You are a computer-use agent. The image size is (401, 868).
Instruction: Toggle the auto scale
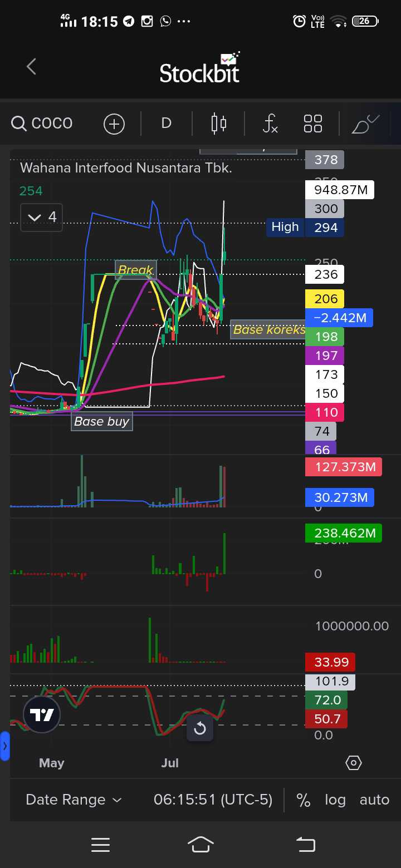374,800
